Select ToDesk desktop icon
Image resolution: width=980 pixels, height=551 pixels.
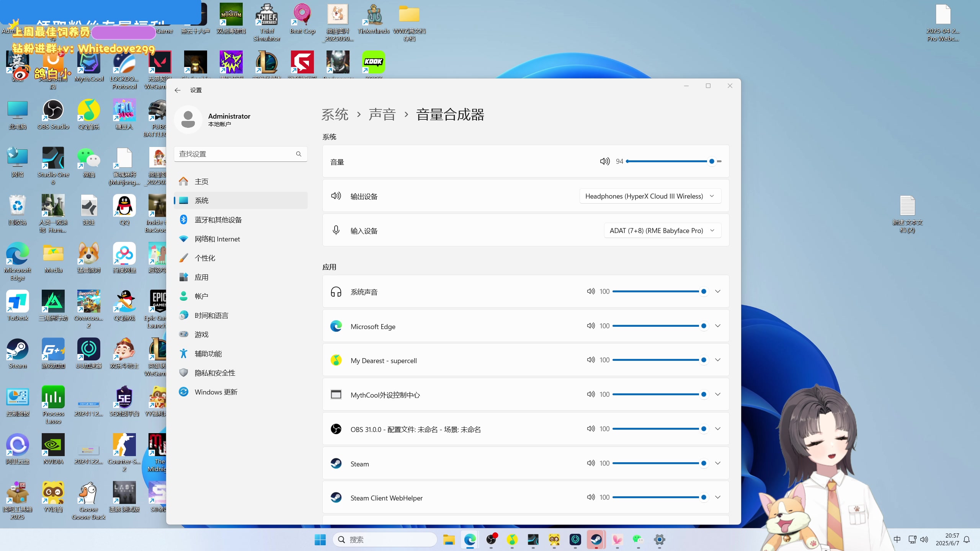pos(18,306)
